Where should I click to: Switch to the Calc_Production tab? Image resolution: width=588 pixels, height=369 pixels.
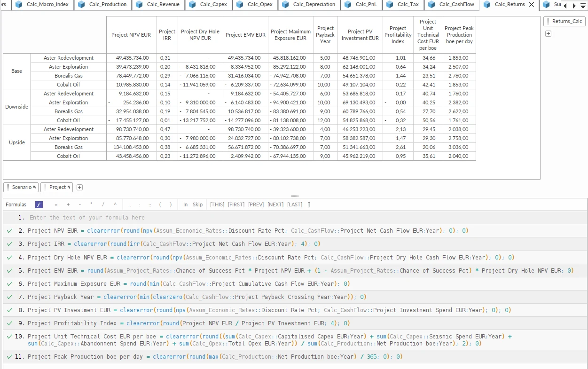[102, 5]
